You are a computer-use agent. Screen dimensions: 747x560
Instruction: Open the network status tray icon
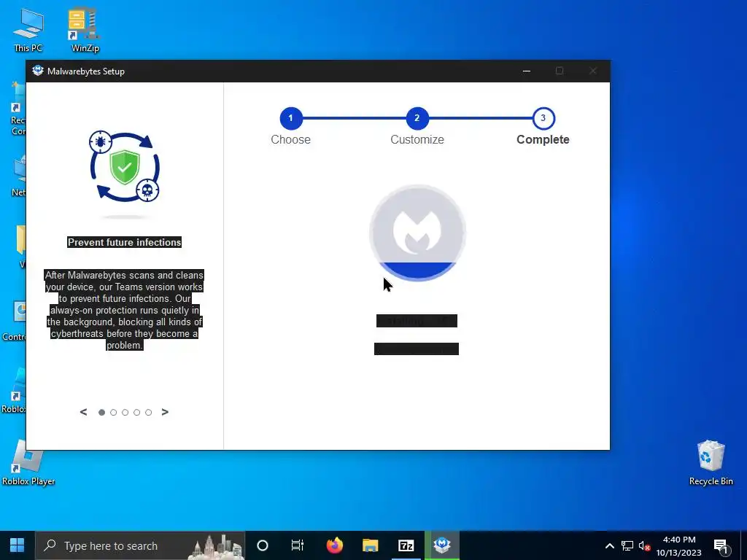click(627, 545)
